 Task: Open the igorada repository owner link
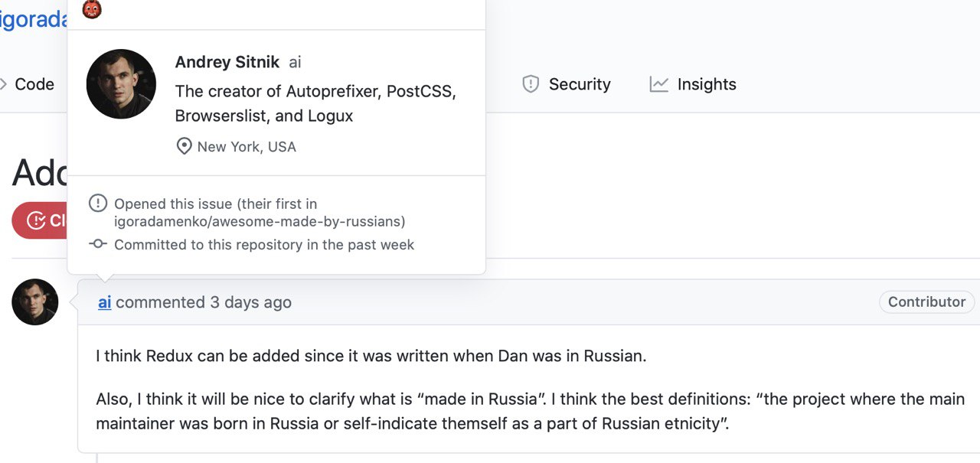34,20
